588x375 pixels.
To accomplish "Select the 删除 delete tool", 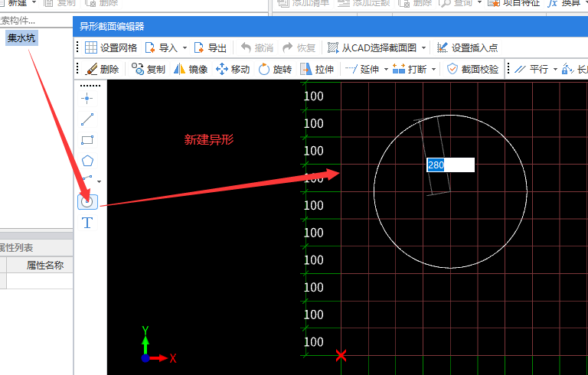I will (x=103, y=69).
